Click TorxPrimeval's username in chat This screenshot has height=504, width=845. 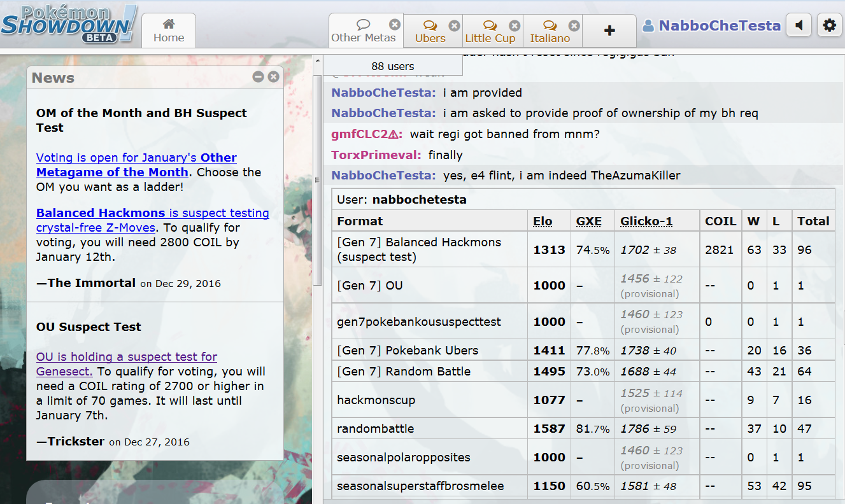(375, 155)
